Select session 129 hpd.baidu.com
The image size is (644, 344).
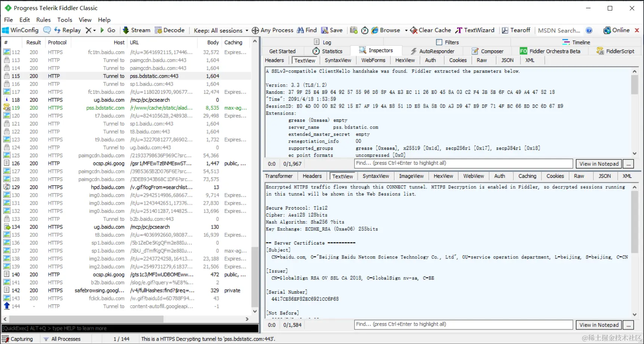pos(126,188)
